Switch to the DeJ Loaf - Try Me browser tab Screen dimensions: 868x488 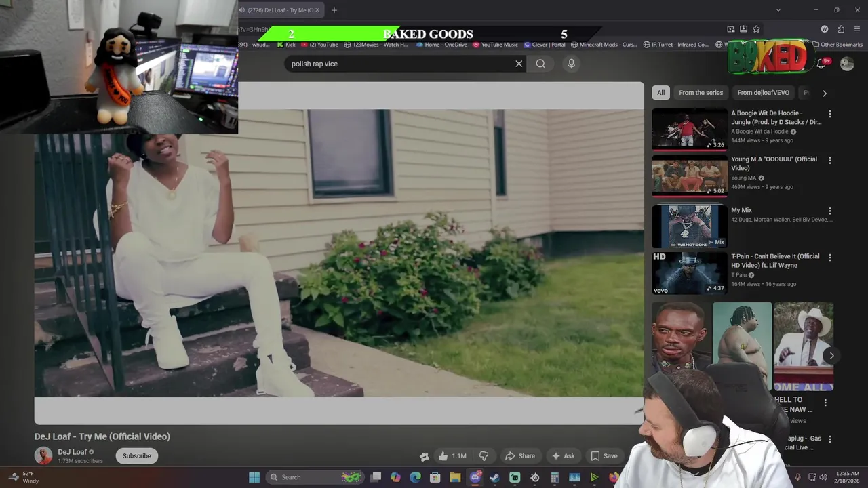point(280,10)
